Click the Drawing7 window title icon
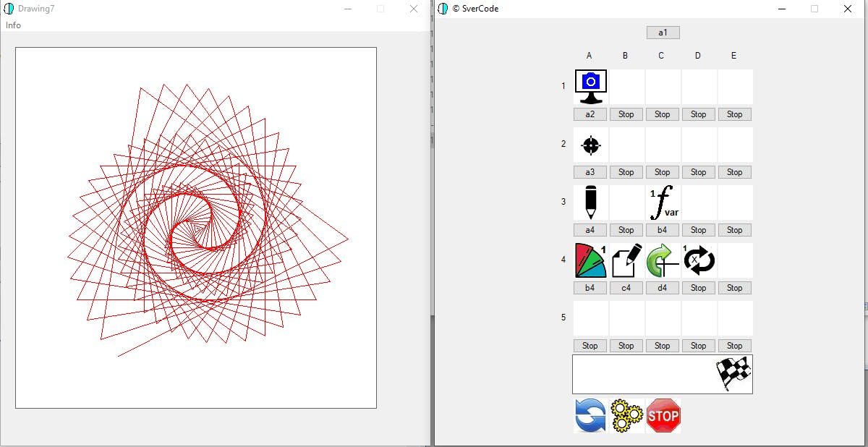 tap(9, 9)
